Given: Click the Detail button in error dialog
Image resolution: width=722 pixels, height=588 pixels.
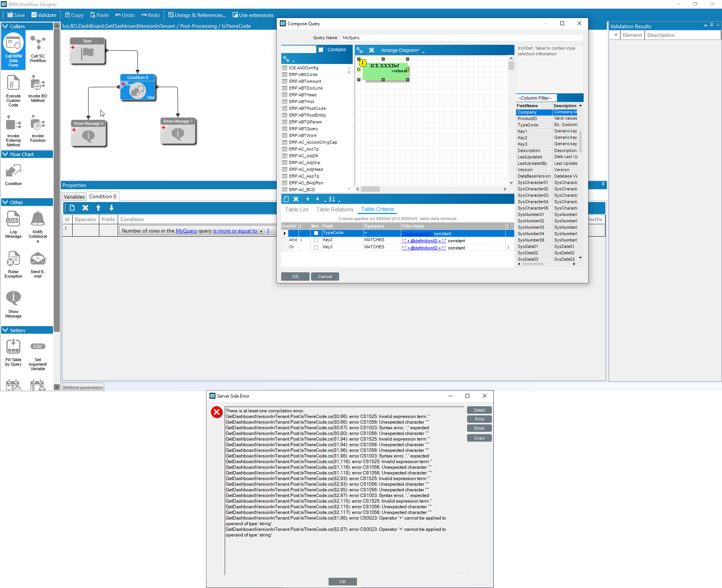Looking at the screenshot, I should tap(479, 410).
